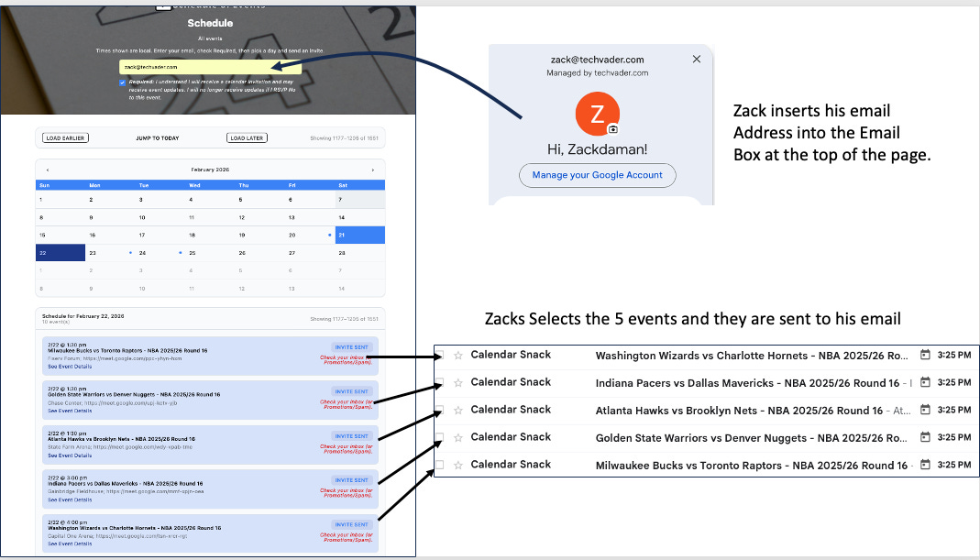
Task: Click the 'February 2026' month title
Action: pyautogui.click(x=210, y=170)
